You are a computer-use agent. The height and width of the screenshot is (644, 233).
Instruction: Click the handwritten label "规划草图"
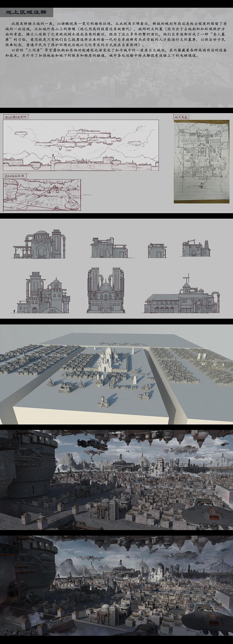(x=181, y=117)
